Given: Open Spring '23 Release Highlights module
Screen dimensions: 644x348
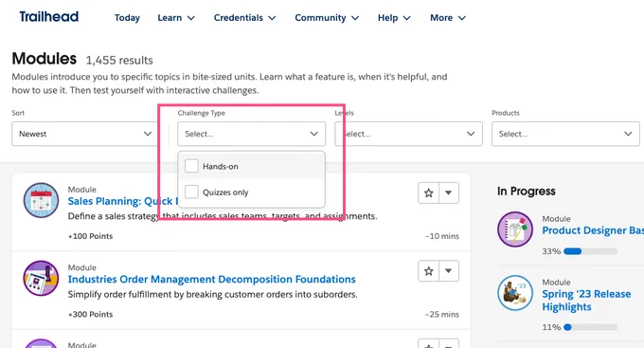Looking at the screenshot, I should 586,301.
